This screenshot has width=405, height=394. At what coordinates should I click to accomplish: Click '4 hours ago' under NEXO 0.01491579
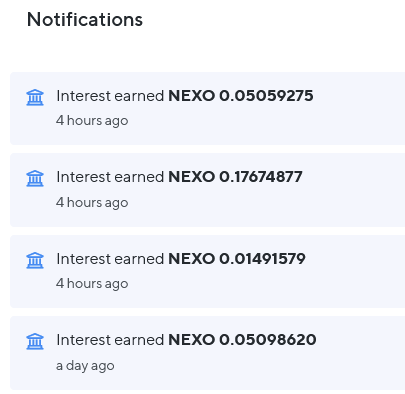tap(92, 284)
